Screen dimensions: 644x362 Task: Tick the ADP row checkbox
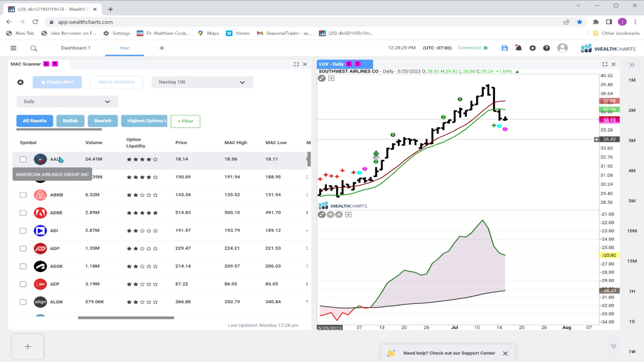(23, 248)
